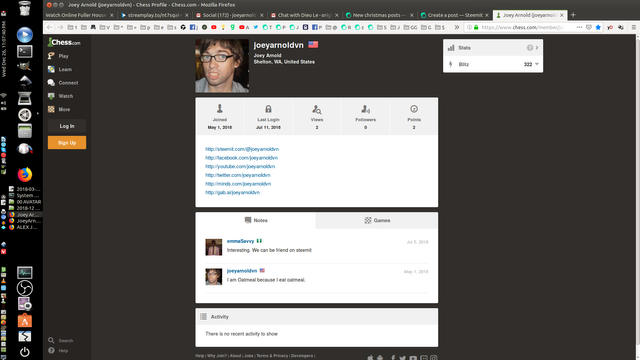Switch to the Notes tab
This screenshot has height=360, width=640.
click(x=256, y=220)
